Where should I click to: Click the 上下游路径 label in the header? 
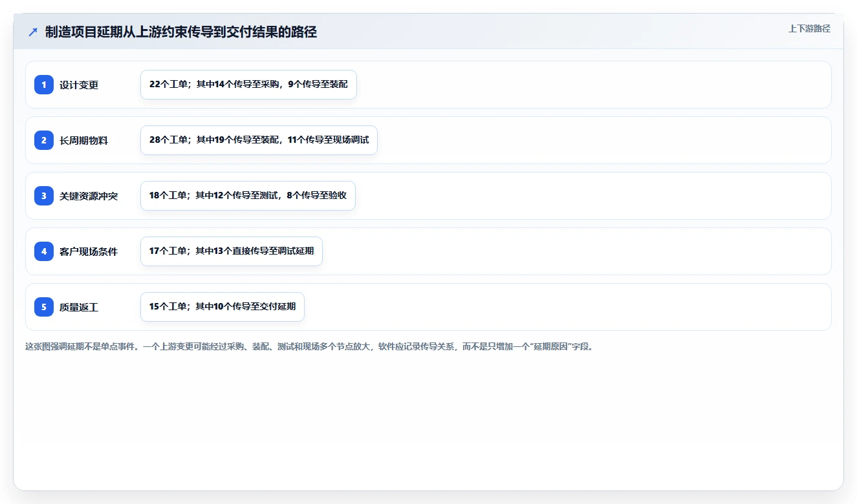(809, 28)
